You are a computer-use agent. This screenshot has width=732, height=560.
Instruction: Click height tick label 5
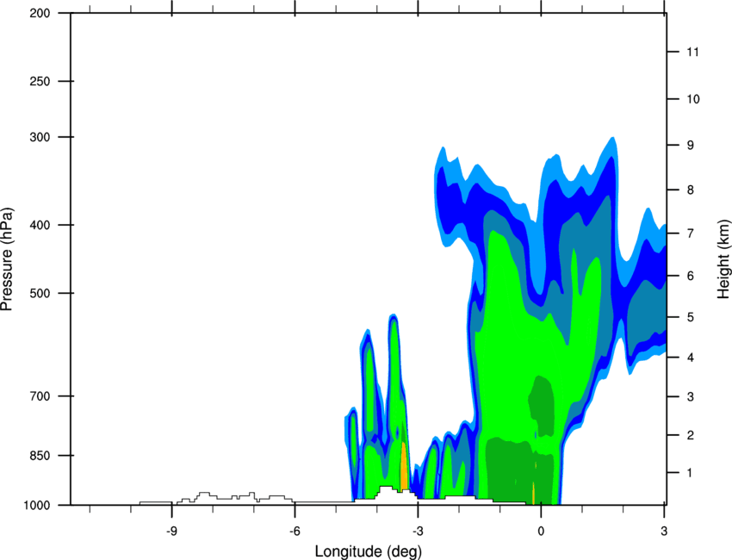pos(691,317)
